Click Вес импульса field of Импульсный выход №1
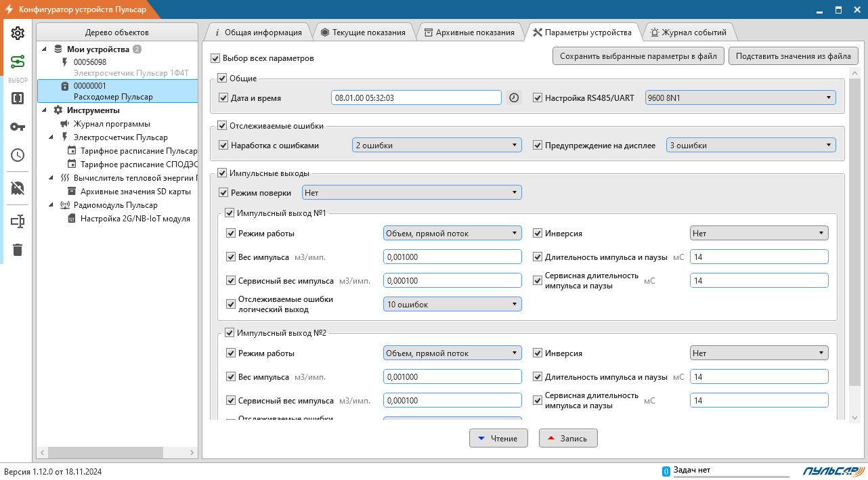Screen dimensions: 868x480 tap(452, 257)
